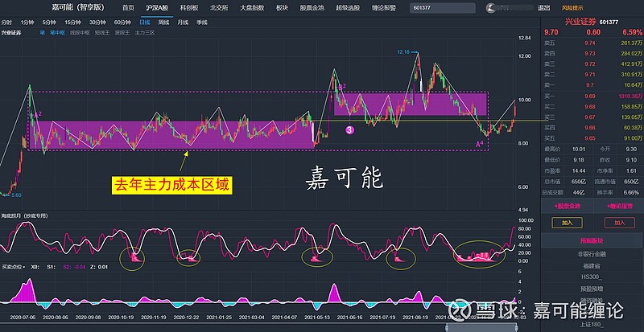The image size is (644, 332).
Task: Toggle the 波段王 indicator
Action: (x=122, y=32)
